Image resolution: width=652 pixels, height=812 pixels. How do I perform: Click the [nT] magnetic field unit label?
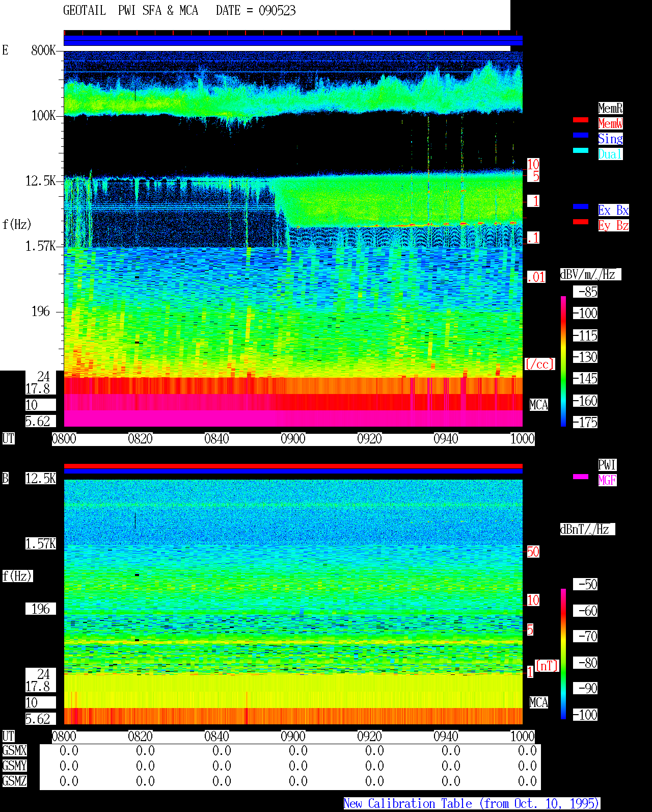547,666
